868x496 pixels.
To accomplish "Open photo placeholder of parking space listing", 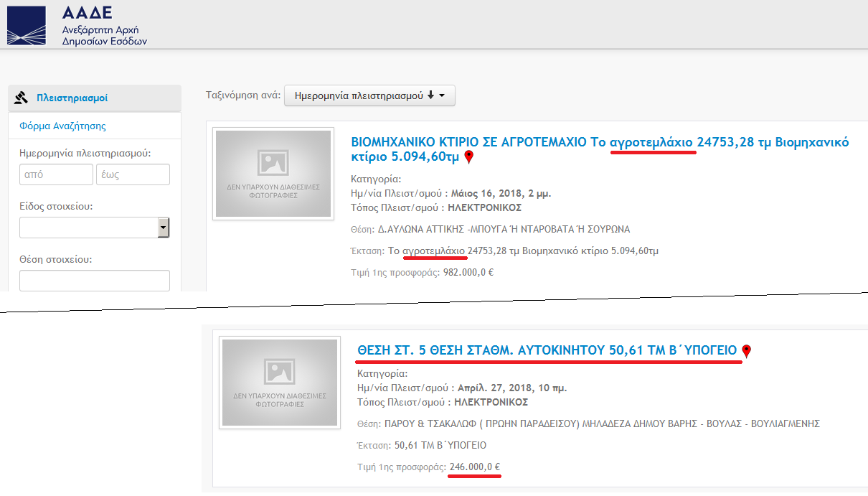I will 280,383.
